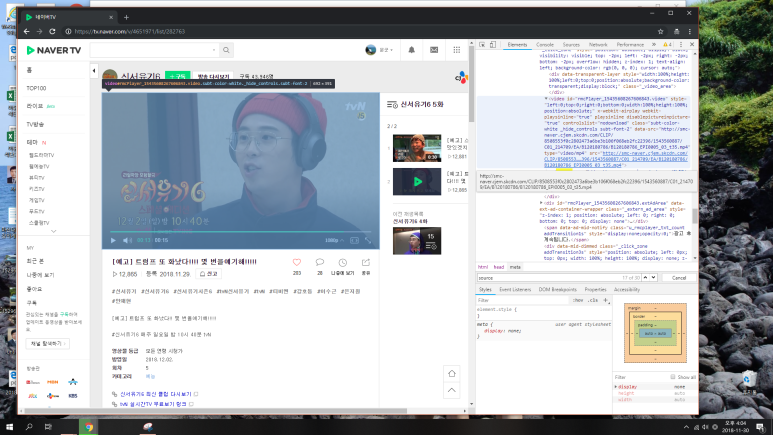Add to watch later clock icon

343,262
